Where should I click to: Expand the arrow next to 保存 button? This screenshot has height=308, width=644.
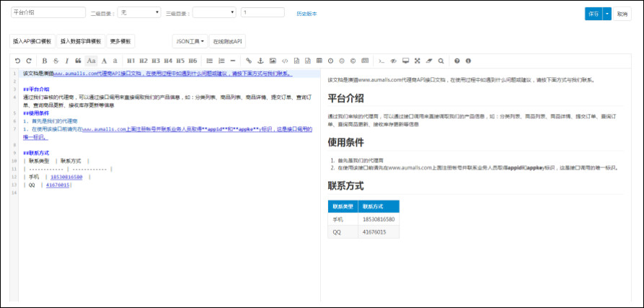(607, 14)
